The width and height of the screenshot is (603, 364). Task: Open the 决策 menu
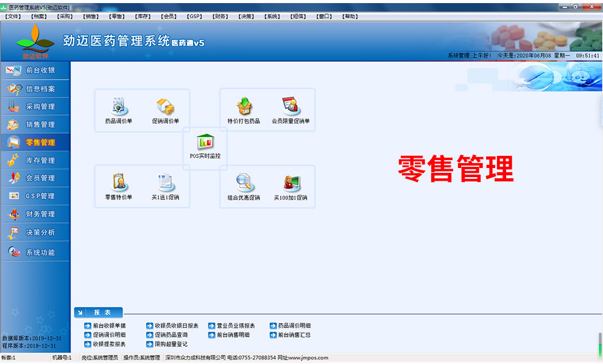pyautogui.click(x=246, y=16)
